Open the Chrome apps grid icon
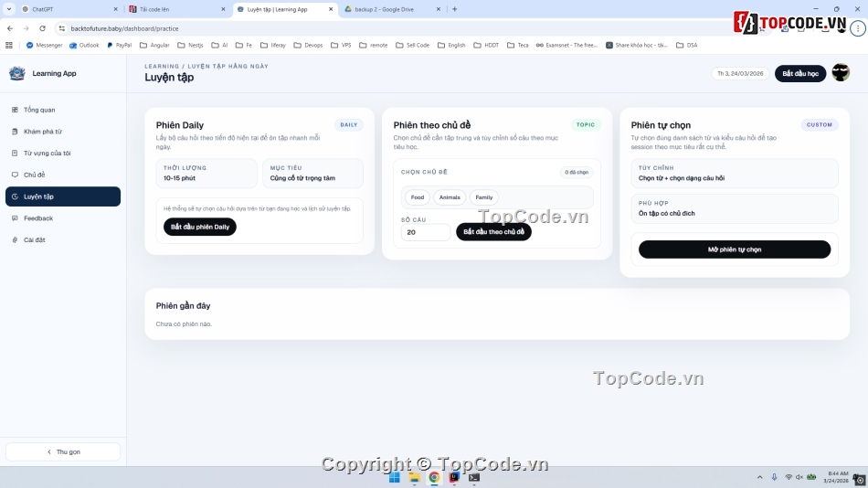868x488 pixels. point(9,46)
